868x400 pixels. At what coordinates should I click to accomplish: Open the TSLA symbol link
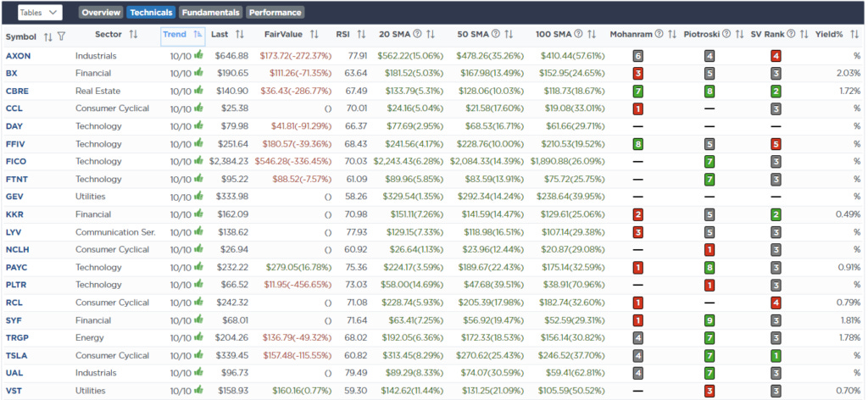pyautogui.click(x=16, y=355)
